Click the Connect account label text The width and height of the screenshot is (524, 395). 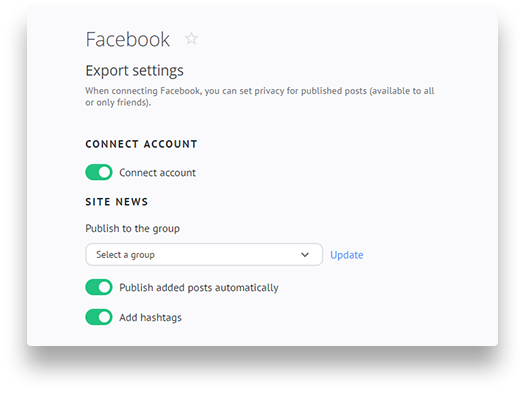coord(157,172)
